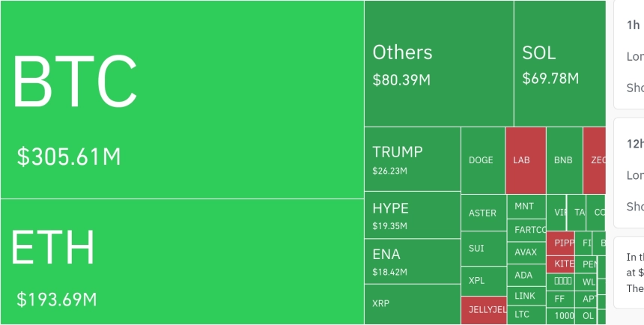Select the red JELLYJELLY tile
Viewport: 644px width, 325px height.
pyautogui.click(x=484, y=310)
